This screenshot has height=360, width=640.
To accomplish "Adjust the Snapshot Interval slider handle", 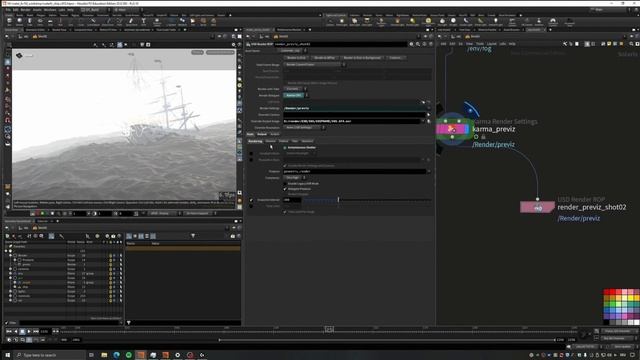I will pos(338,200).
